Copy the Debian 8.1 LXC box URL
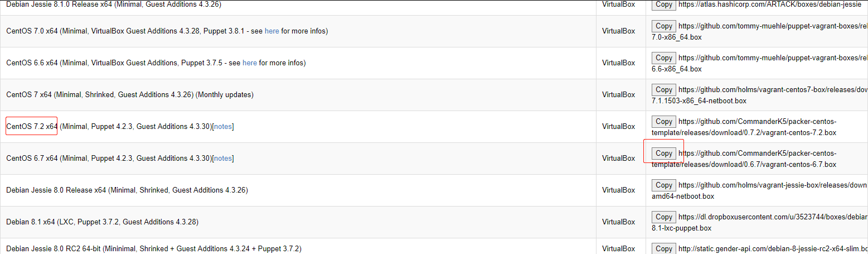This screenshot has width=868, height=254. (x=663, y=217)
